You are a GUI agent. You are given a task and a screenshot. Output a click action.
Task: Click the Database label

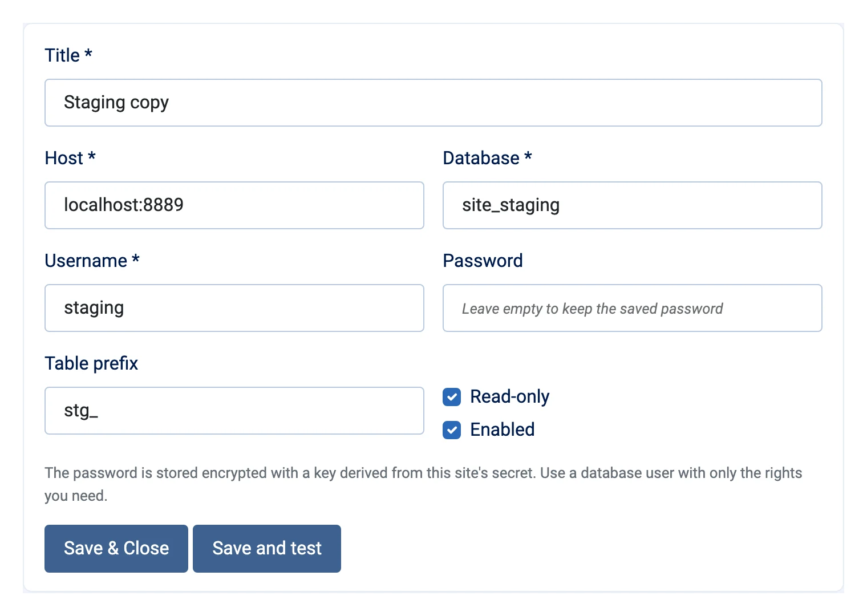pos(488,158)
